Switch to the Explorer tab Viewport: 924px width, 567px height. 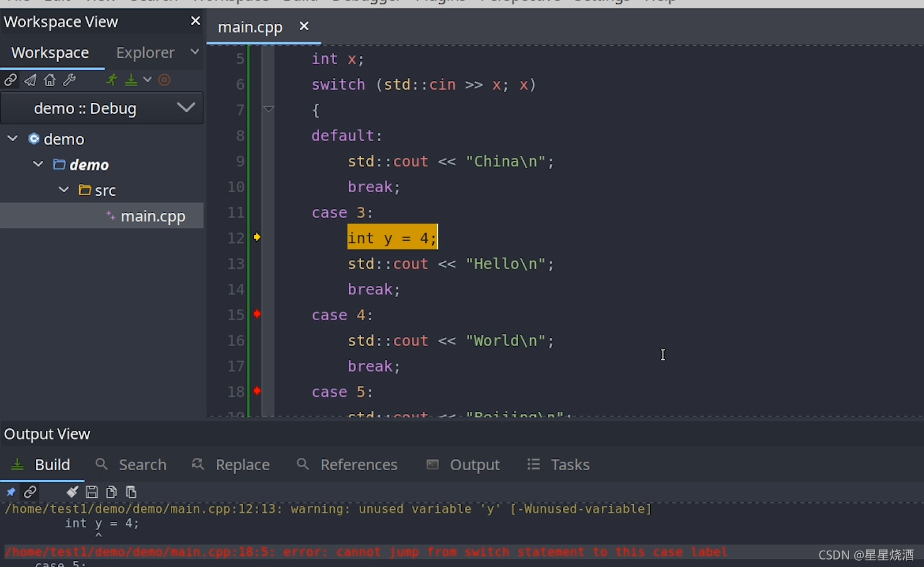point(145,53)
